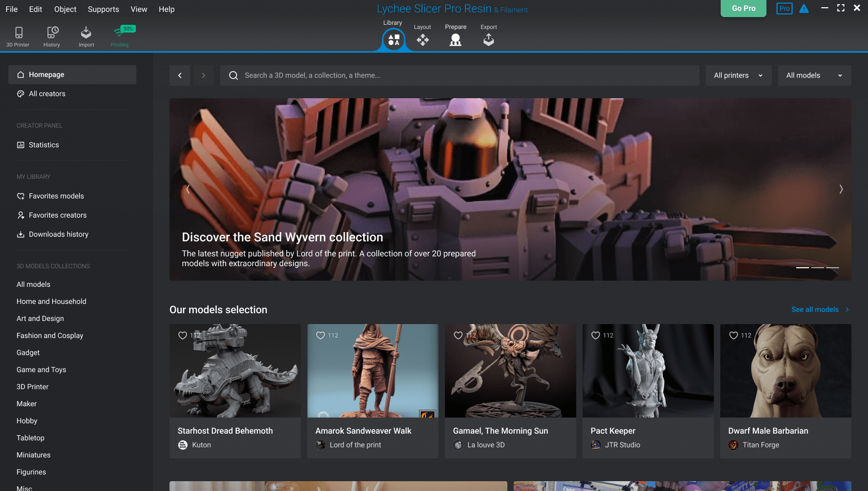Click the warning alert triangle icon
Image resolution: width=868 pixels, height=491 pixels.
[804, 8]
